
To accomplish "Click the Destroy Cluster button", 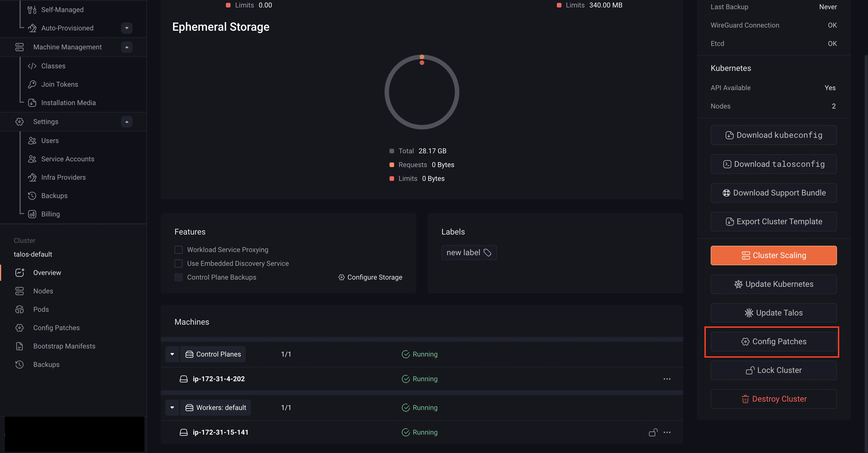I will (x=773, y=399).
